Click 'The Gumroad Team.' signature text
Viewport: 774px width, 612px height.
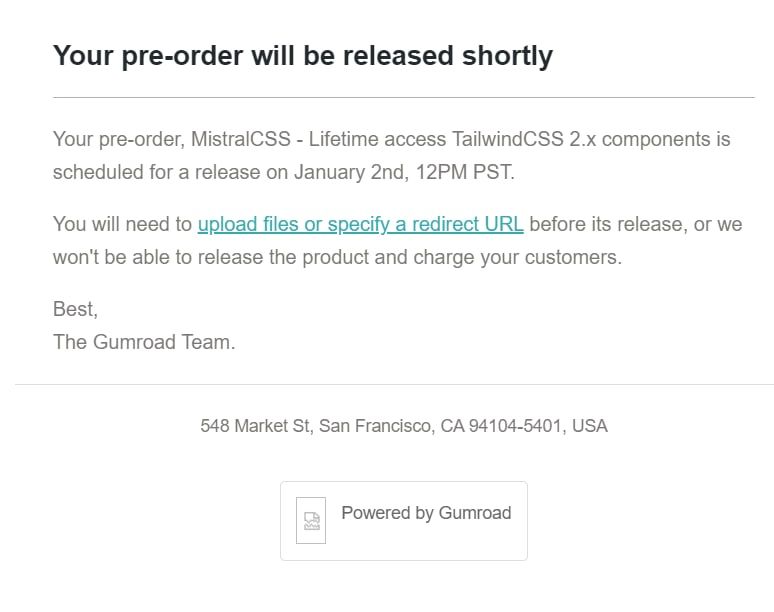click(144, 342)
